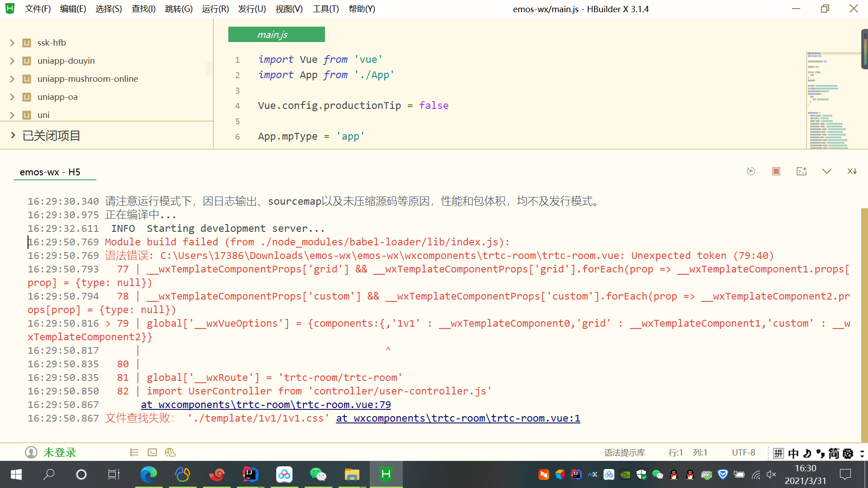Expand the ssk-hfb project tree
Image resolution: width=868 pixels, height=488 pixels.
(12, 43)
